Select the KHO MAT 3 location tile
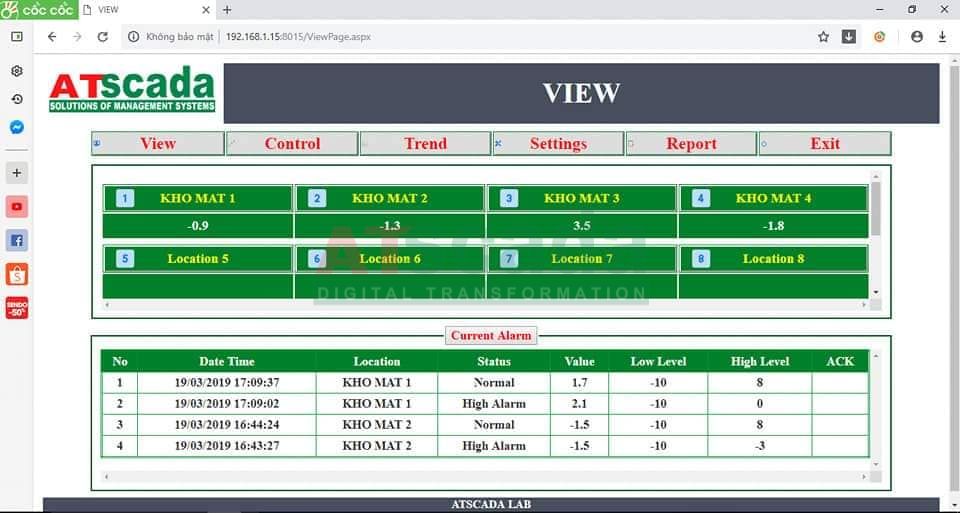The height and width of the screenshot is (513, 960). pos(581,198)
